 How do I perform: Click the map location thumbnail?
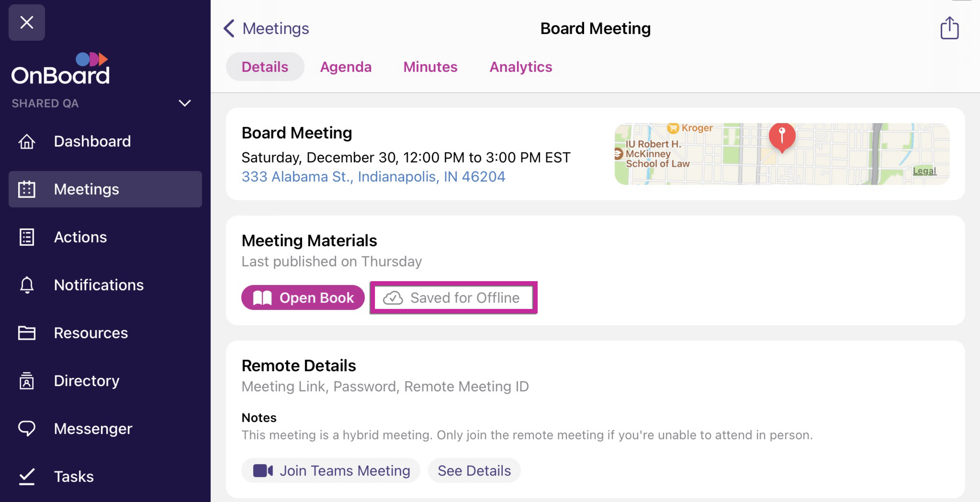pyautogui.click(x=782, y=154)
